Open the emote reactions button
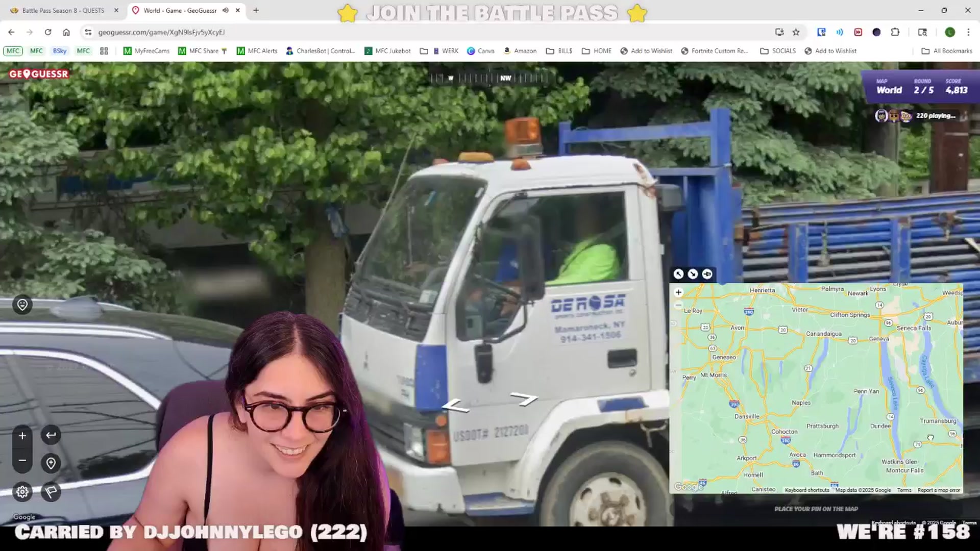This screenshot has height=551, width=980. [22, 305]
